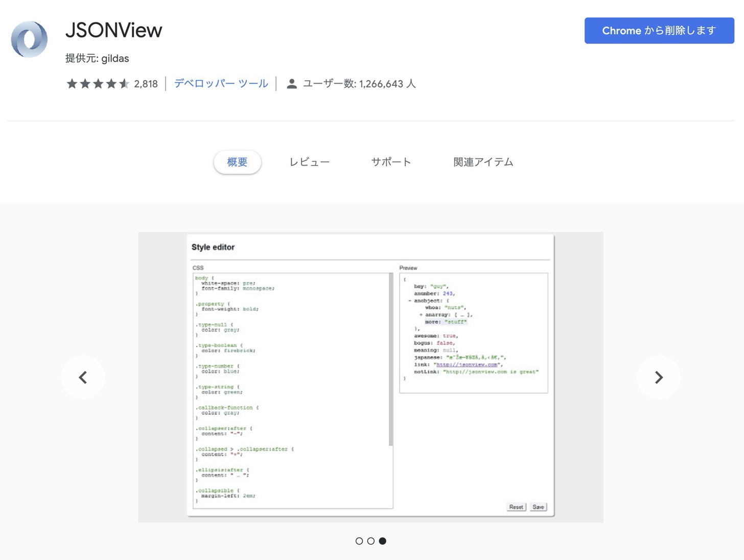Go to the previous screenshot with left arrow
The width and height of the screenshot is (744, 560).
click(x=83, y=378)
